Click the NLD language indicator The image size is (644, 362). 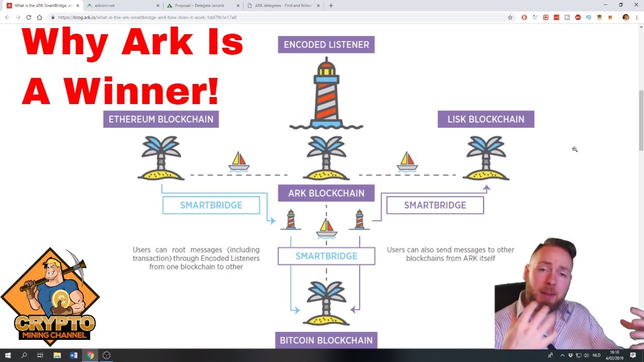[597, 355]
